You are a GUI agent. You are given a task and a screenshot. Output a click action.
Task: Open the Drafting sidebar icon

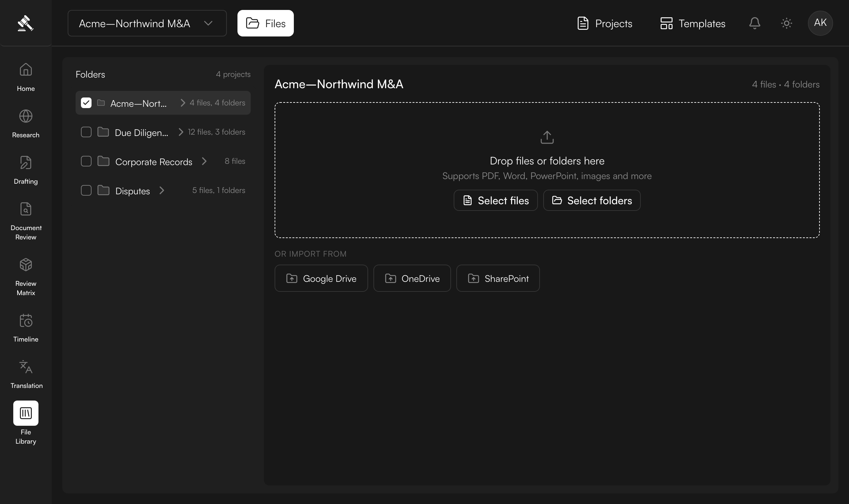[26, 163]
